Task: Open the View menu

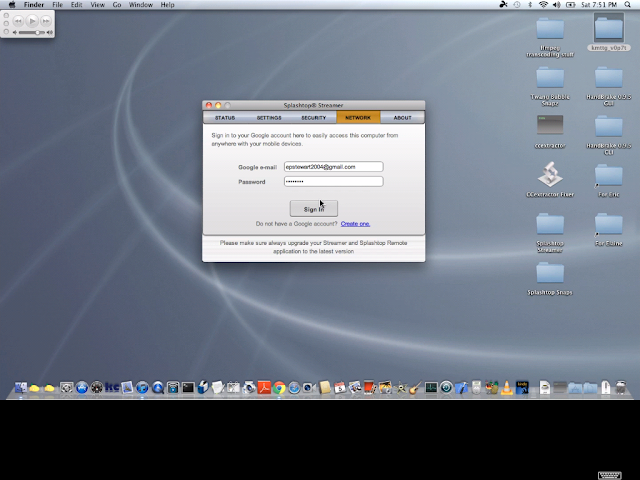Action: (97, 5)
